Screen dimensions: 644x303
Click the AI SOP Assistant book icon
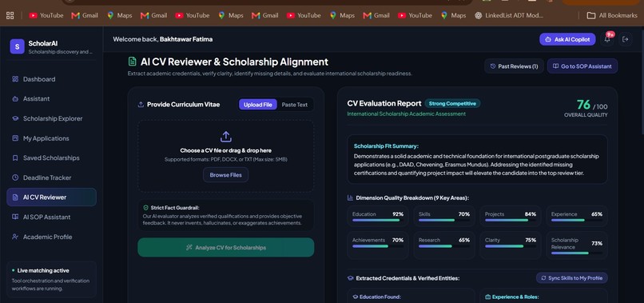point(15,217)
